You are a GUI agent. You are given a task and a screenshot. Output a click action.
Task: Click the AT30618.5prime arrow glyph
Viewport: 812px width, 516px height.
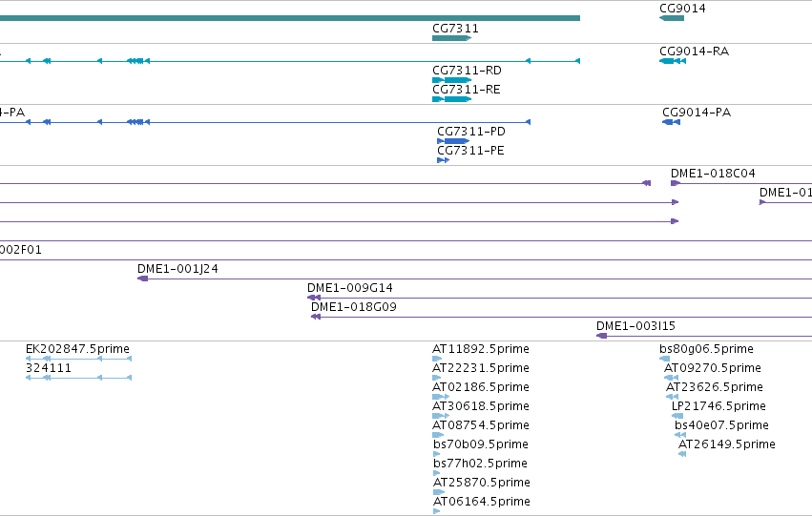441,416
